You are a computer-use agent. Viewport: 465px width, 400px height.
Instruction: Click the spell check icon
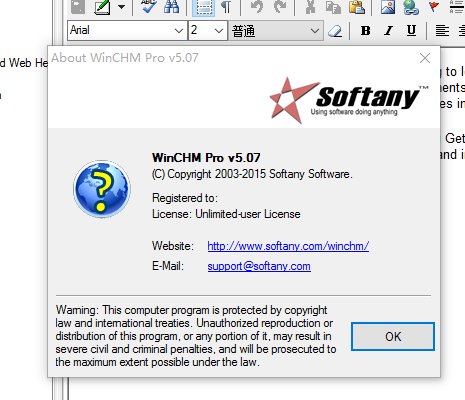click(148, 6)
